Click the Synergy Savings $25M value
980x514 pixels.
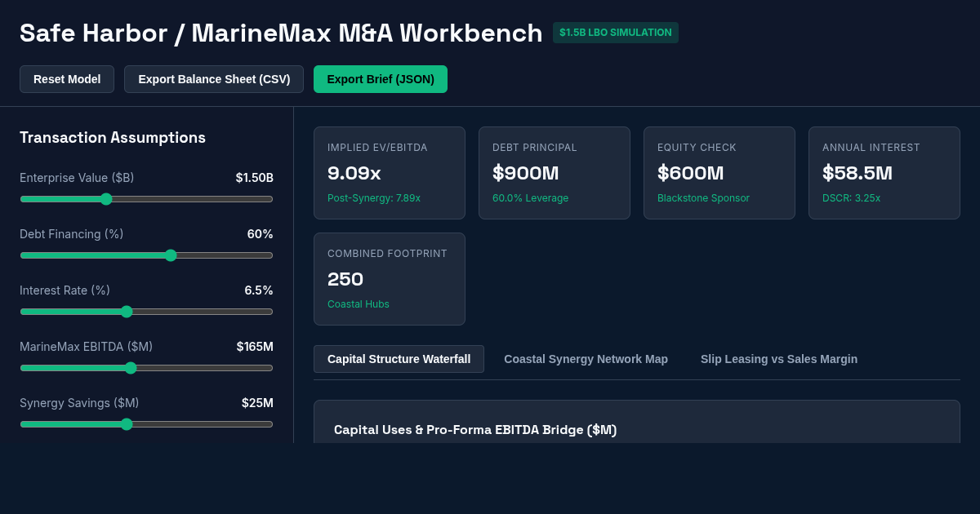(x=257, y=403)
